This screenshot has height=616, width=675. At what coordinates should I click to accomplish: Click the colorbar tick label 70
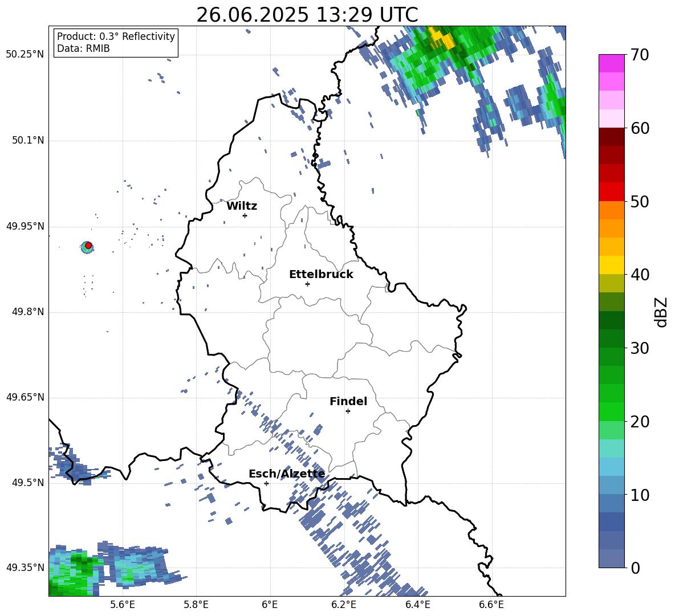pos(640,55)
